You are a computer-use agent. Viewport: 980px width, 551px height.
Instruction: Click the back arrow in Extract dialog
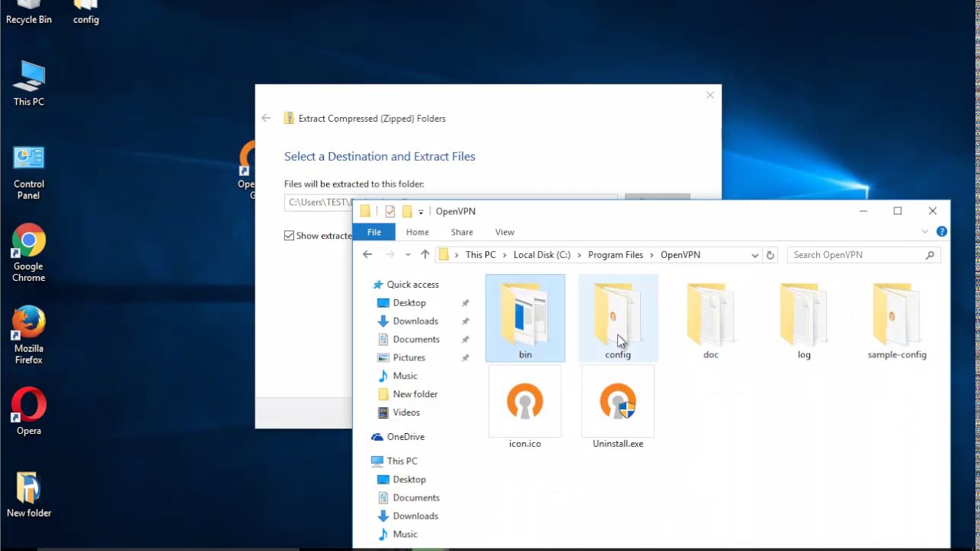click(266, 118)
